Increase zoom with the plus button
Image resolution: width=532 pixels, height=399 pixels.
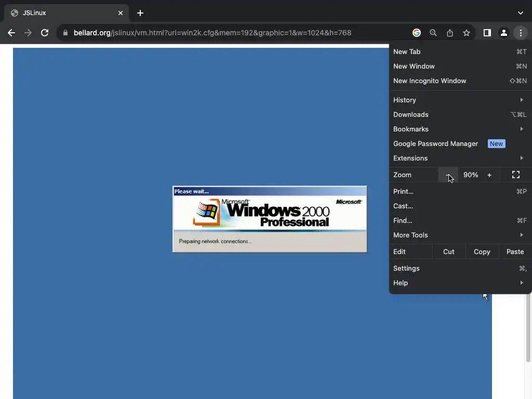[489, 175]
